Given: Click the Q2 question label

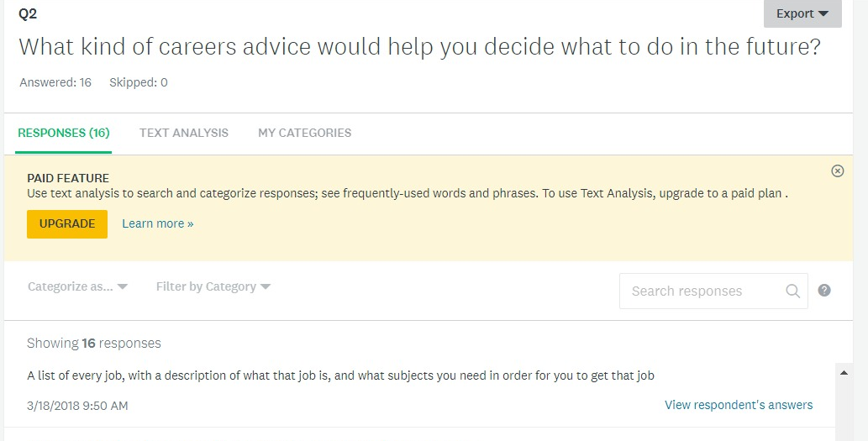Looking at the screenshot, I should coord(28,13).
